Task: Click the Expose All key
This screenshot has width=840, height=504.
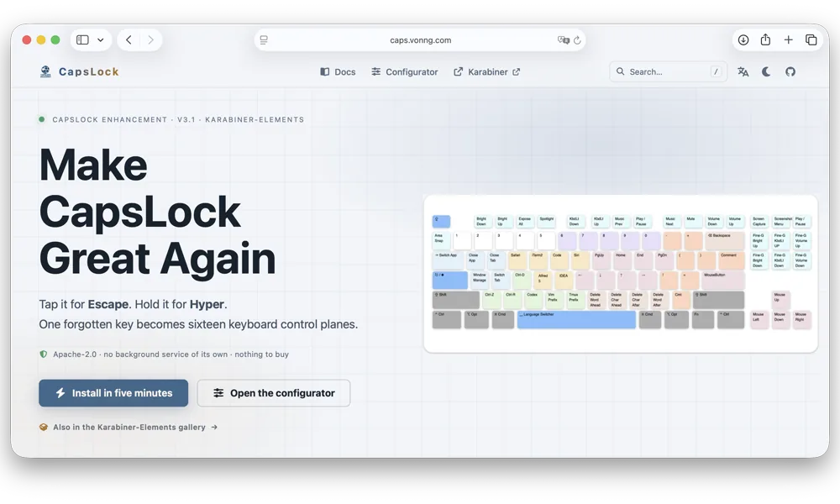Action: pos(525,221)
